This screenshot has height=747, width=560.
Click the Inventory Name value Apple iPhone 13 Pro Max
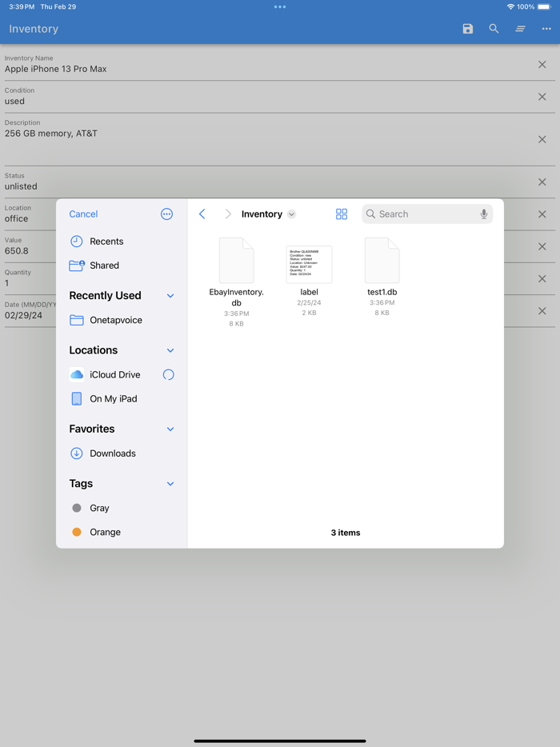coord(56,69)
